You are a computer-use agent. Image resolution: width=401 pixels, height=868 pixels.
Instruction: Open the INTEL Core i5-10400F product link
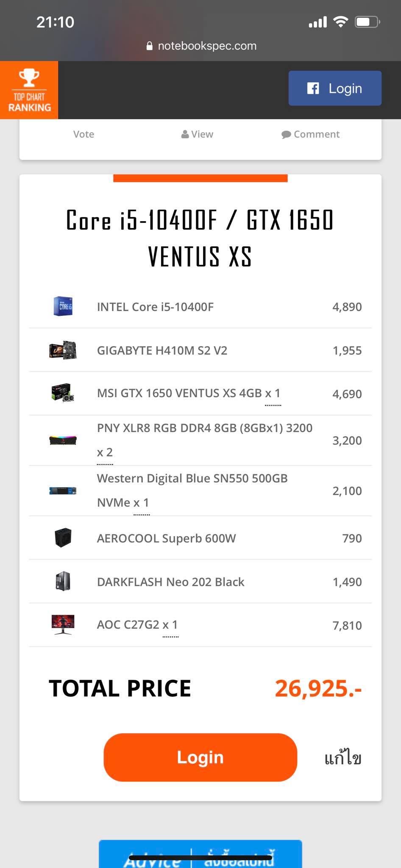(x=155, y=307)
